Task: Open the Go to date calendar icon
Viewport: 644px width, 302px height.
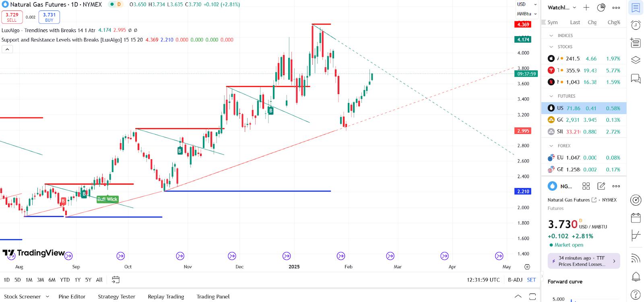Action: point(116,280)
